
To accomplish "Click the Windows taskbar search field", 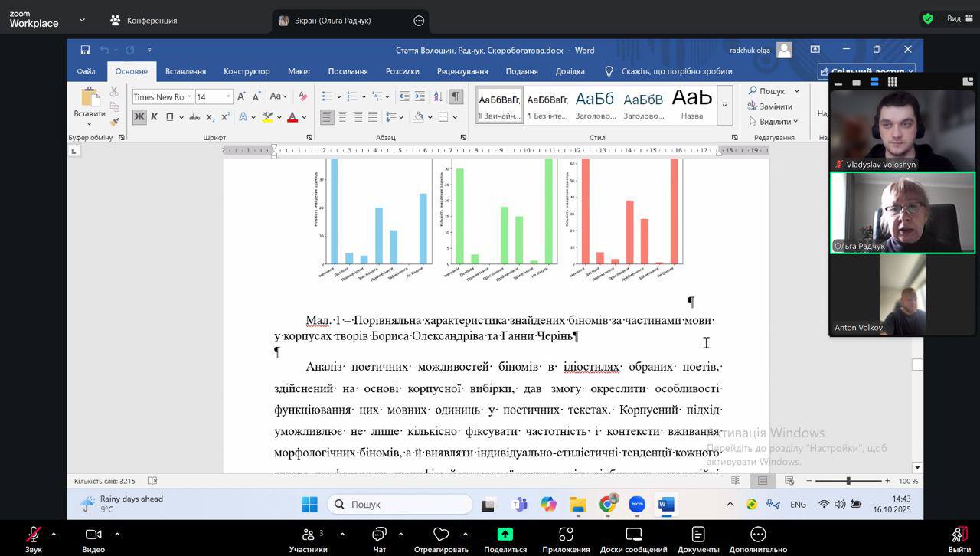I will point(401,505).
